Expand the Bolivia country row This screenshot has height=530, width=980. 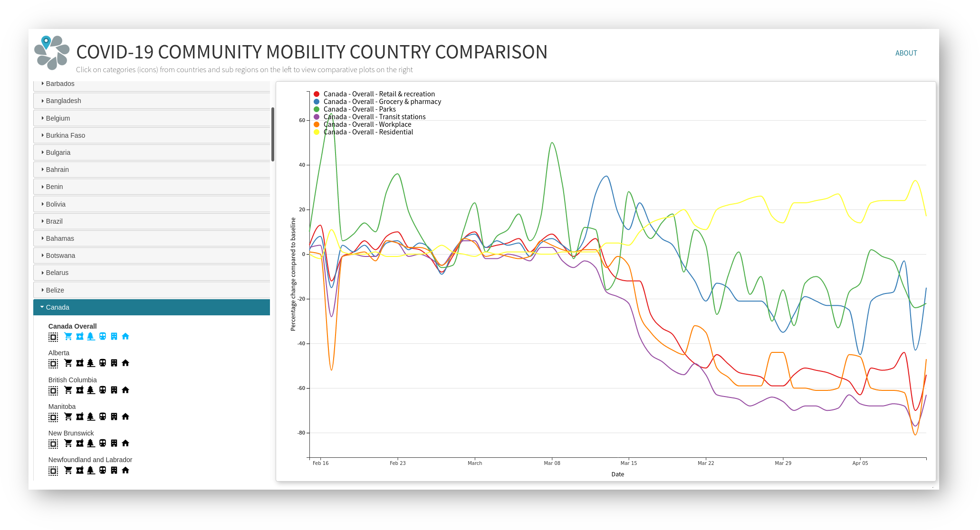coord(152,204)
